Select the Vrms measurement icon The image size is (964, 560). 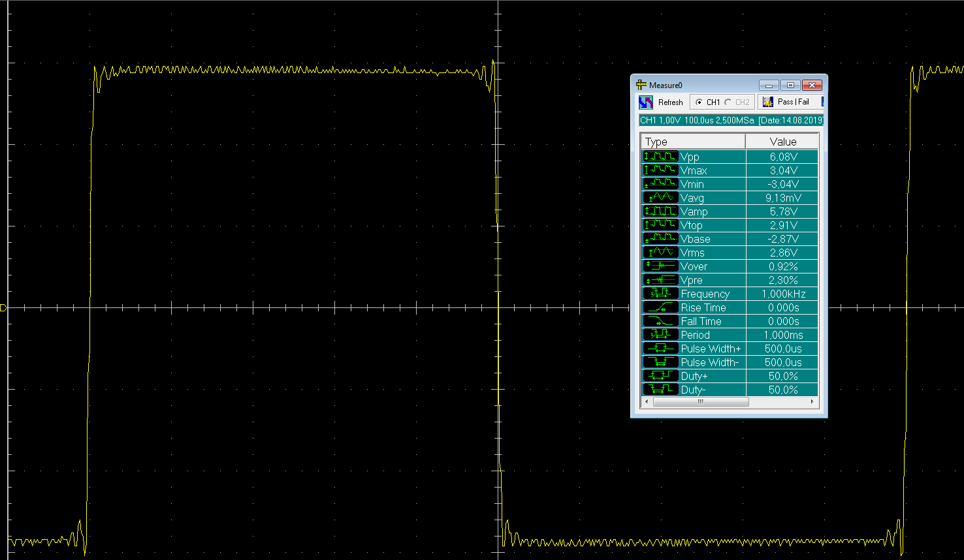pyautogui.click(x=660, y=253)
